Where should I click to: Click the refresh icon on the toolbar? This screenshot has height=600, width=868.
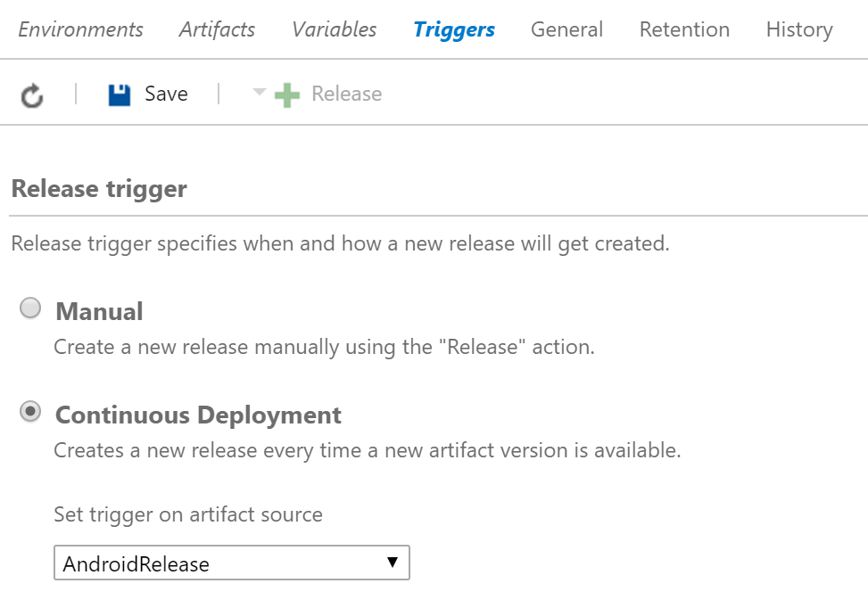pyautogui.click(x=33, y=94)
